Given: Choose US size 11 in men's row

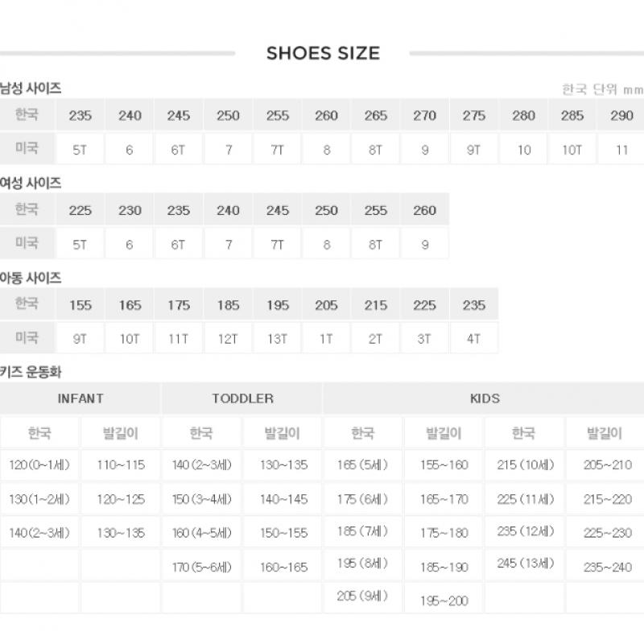Looking at the screenshot, I should click(621, 150).
